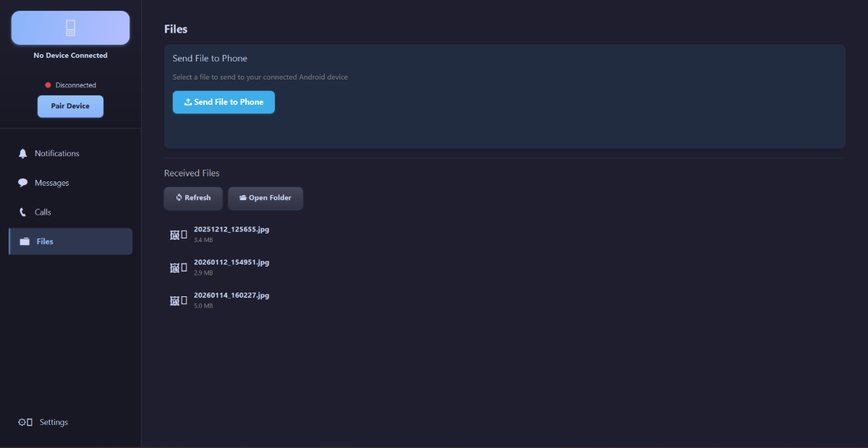Image resolution: width=868 pixels, height=448 pixels.
Task: Click the Settings gear icon
Action: (x=22, y=422)
